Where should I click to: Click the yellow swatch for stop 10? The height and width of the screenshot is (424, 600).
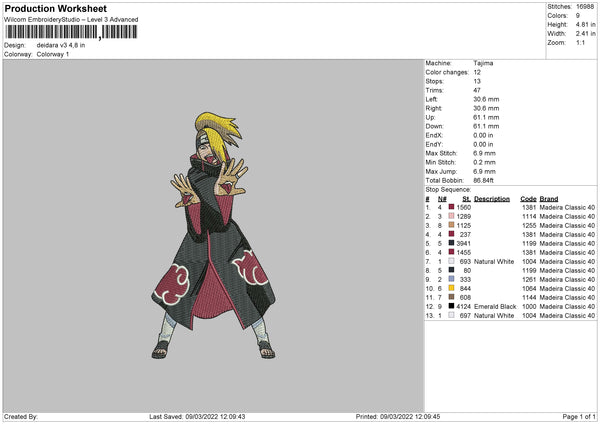[x=451, y=288]
